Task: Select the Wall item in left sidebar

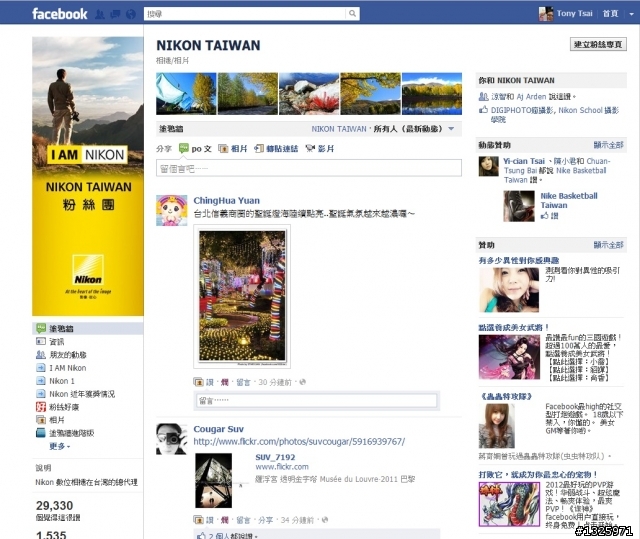Action: pos(88,328)
